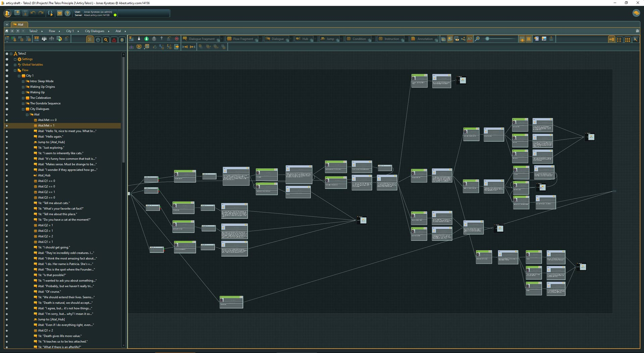This screenshot has width=644, height=353.
Task: Navigate up one level arrow icon
Action: (x=12, y=31)
